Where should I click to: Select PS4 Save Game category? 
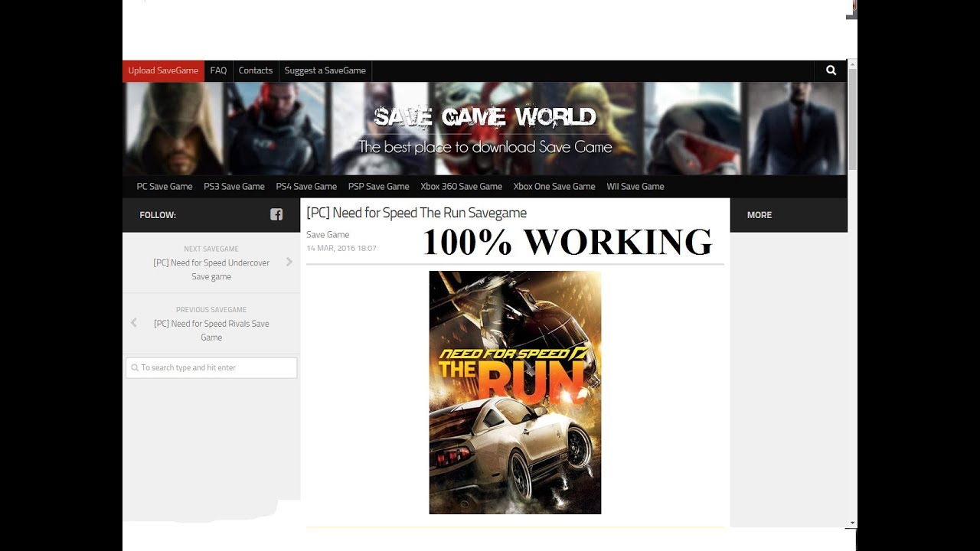(x=306, y=187)
